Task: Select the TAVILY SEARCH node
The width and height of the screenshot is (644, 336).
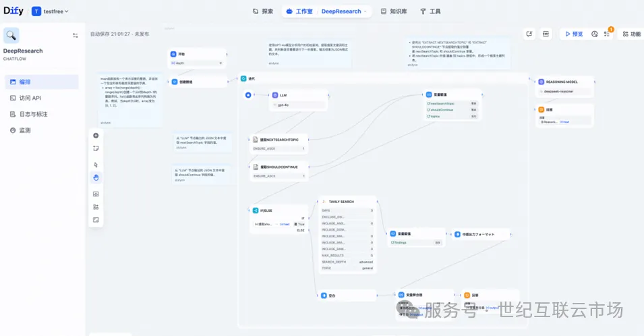Action: (347, 201)
